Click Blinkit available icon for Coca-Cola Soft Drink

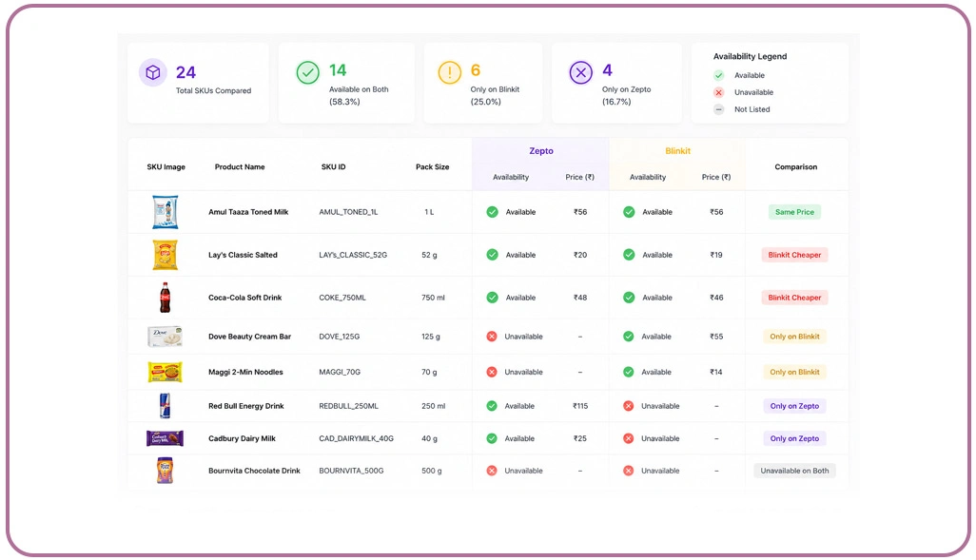coord(630,298)
